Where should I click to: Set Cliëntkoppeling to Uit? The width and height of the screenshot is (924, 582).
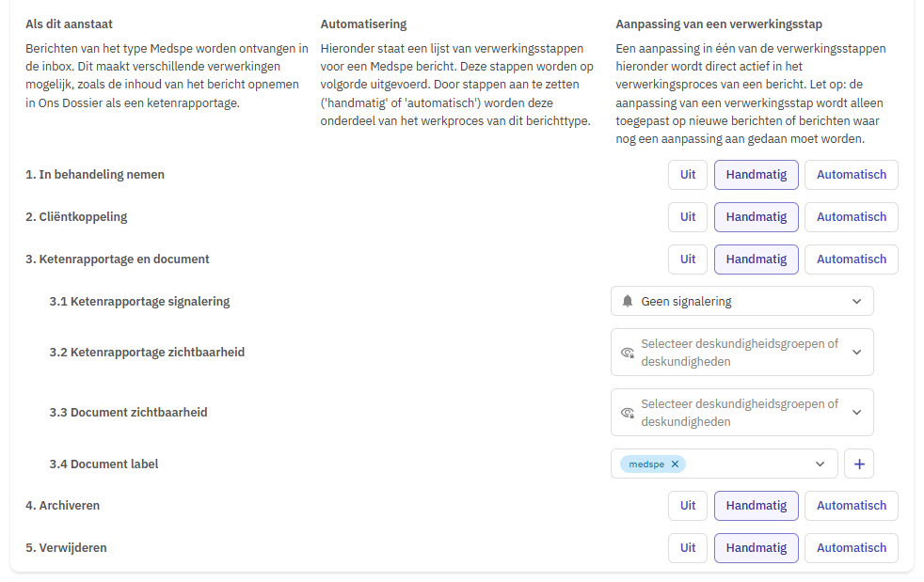(x=688, y=217)
